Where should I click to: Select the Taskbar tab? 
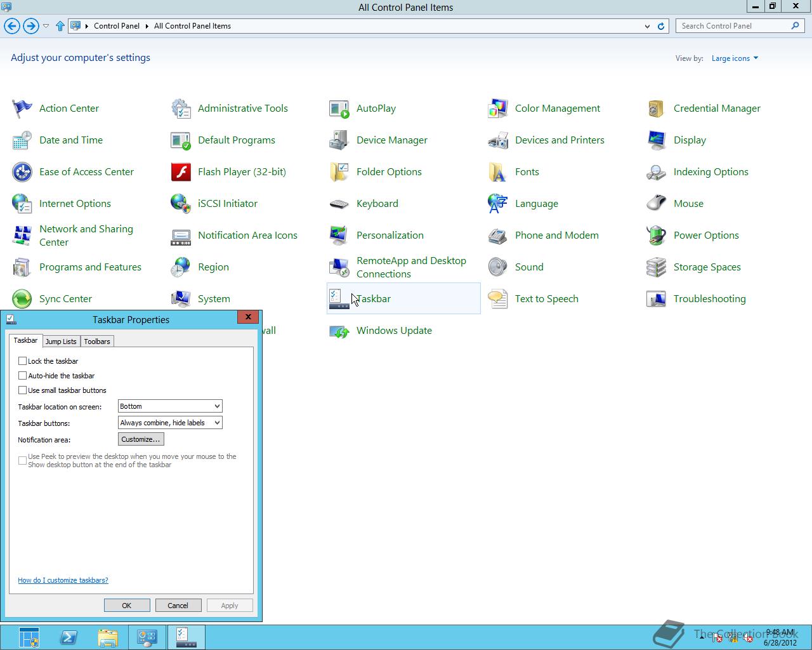point(26,340)
